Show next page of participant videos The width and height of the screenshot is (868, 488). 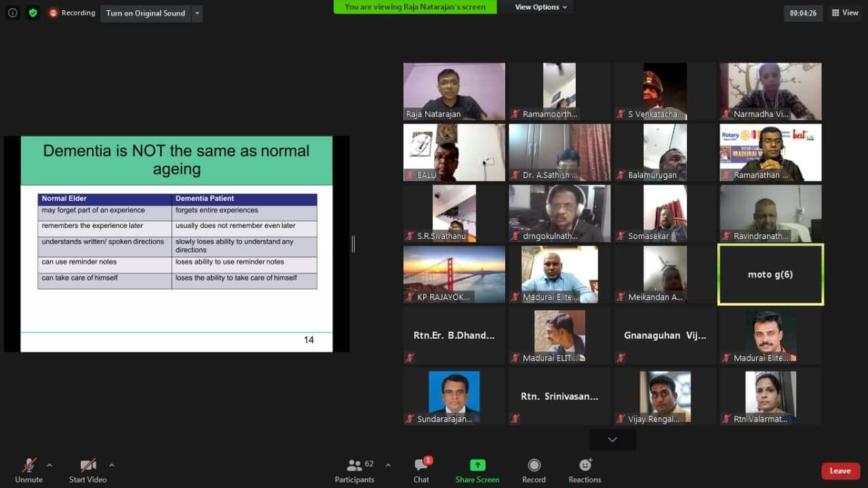[x=612, y=440]
